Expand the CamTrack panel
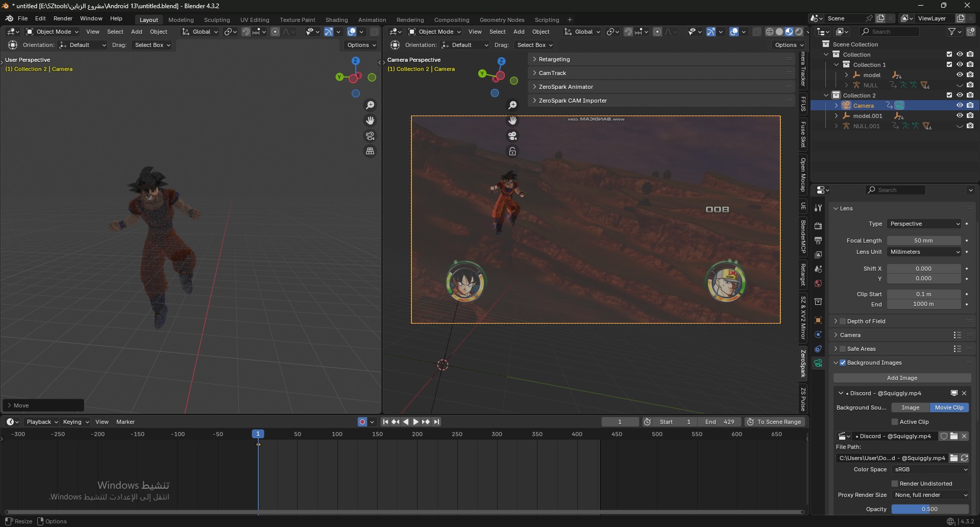980x527 pixels. pos(661,73)
